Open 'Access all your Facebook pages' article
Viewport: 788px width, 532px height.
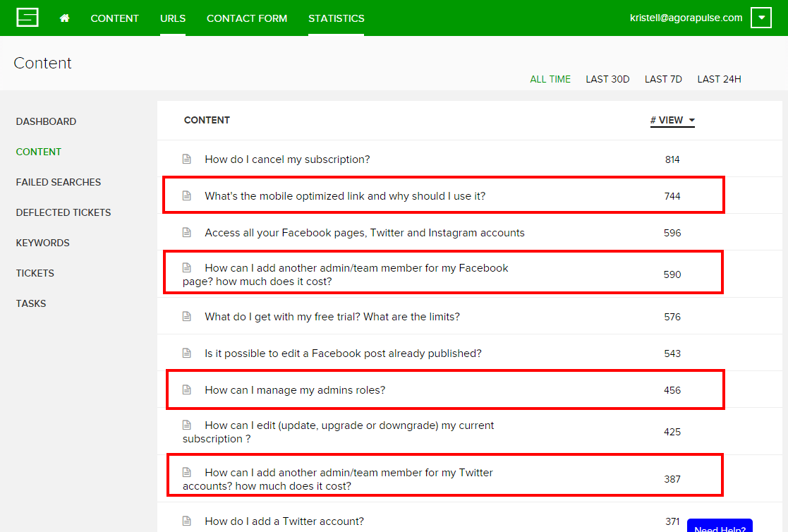click(364, 233)
